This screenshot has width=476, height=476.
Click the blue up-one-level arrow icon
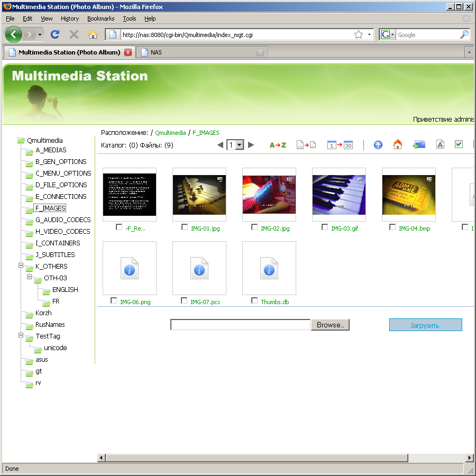(378, 145)
